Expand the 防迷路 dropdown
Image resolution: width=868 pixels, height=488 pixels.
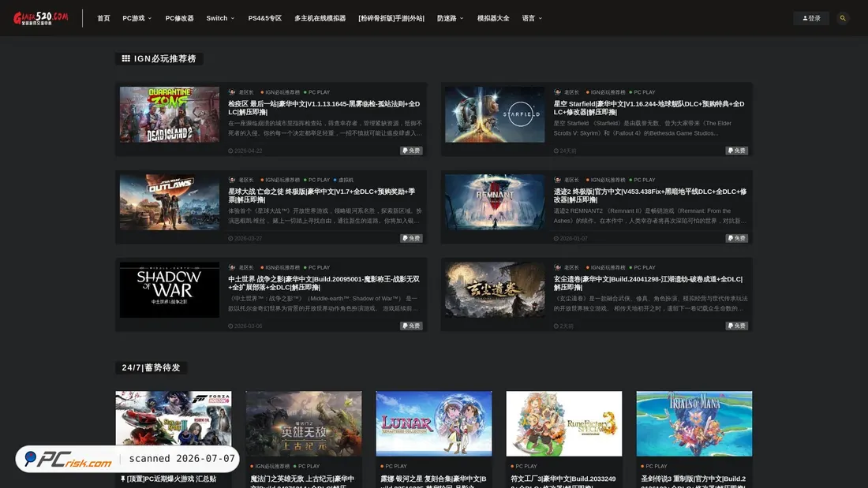(x=450, y=18)
